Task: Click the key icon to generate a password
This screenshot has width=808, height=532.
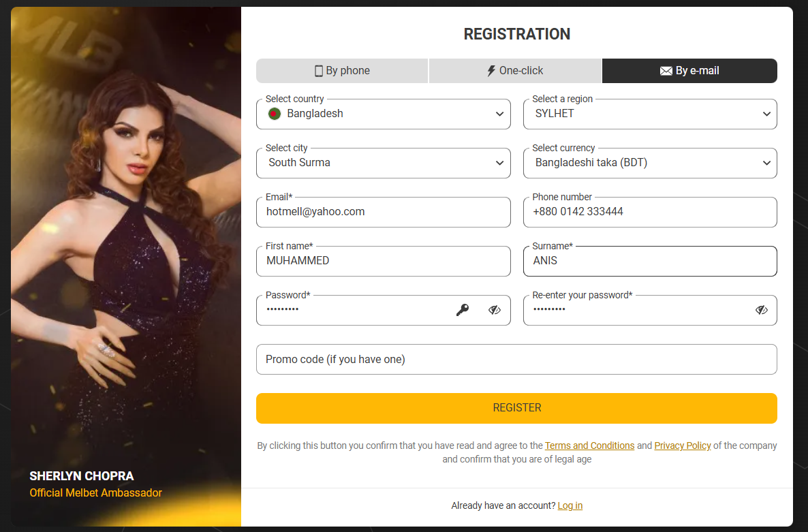Action: pyautogui.click(x=463, y=309)
